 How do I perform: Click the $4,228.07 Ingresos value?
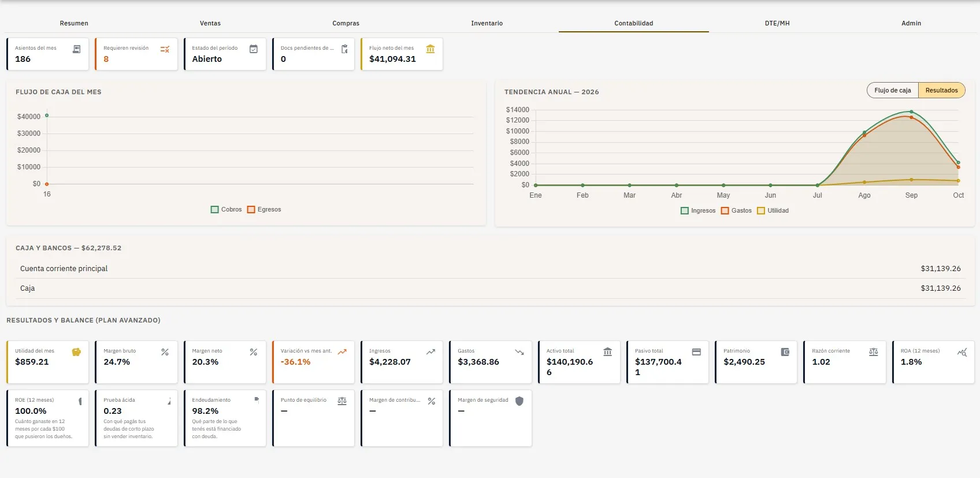point(390,362)
